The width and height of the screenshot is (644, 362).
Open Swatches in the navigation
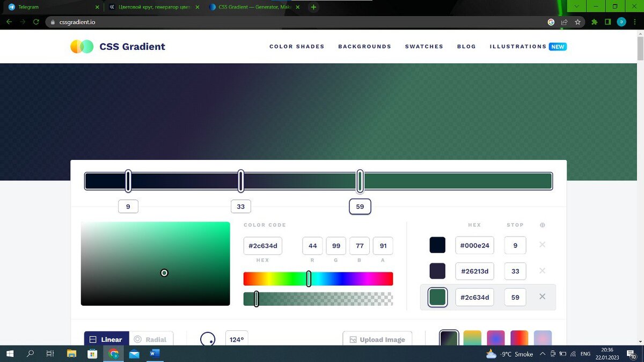pos(424,47)
